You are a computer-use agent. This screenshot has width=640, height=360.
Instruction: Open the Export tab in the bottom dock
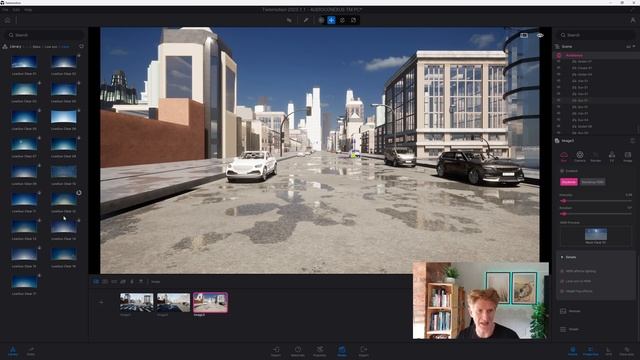click(x=363, y=351)
